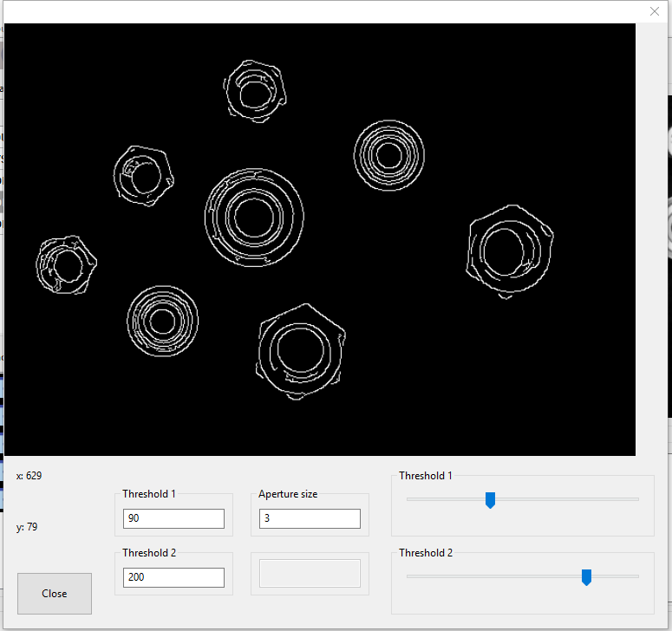Click the Threshold 1 slider handle

coord(490,500)
